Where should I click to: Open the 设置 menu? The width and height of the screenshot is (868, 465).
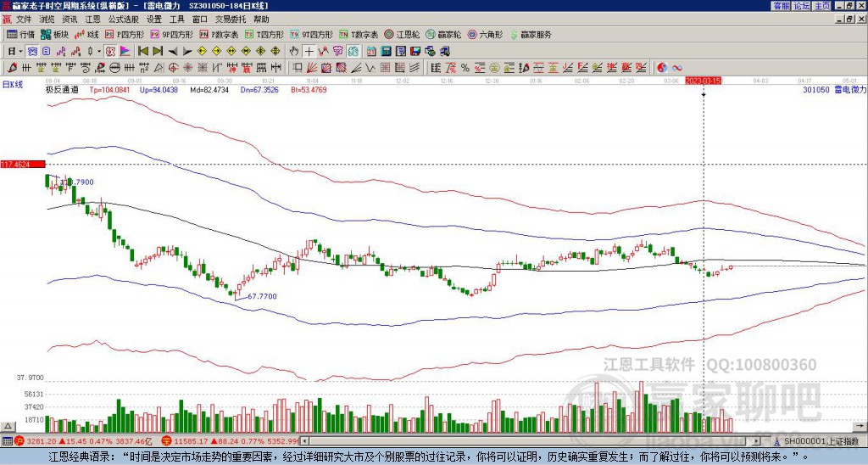[x=154, y=20]
